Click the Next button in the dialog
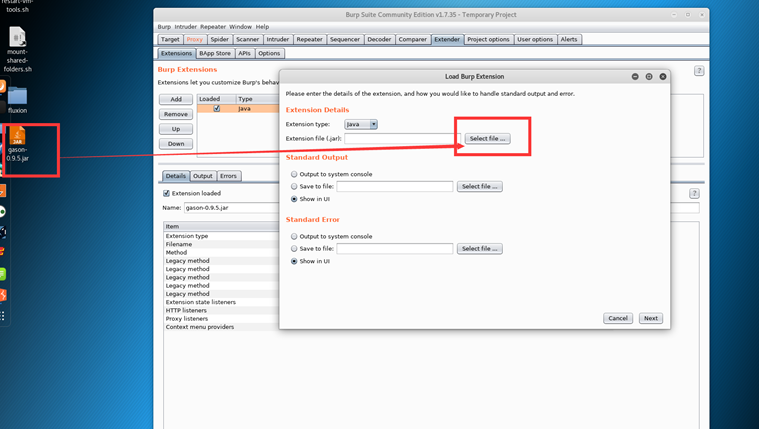 point(651,318)
